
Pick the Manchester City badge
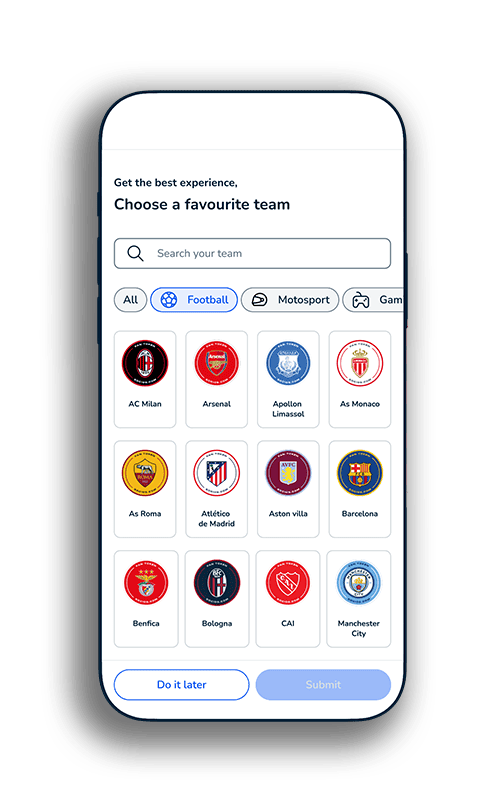[359, 582]
